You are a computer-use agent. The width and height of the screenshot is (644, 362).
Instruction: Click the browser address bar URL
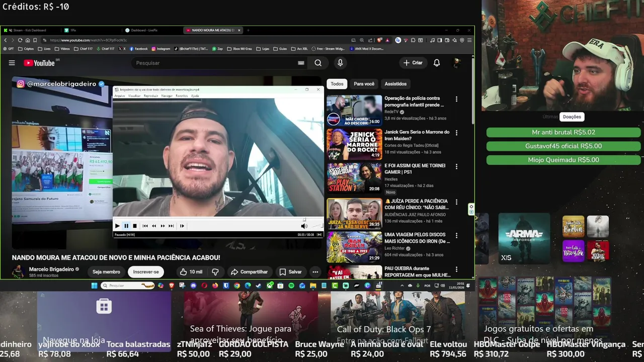click(88, 40)
